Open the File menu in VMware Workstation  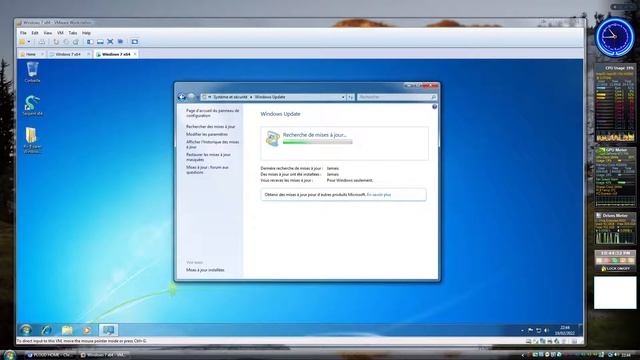(x=23, y=33)
